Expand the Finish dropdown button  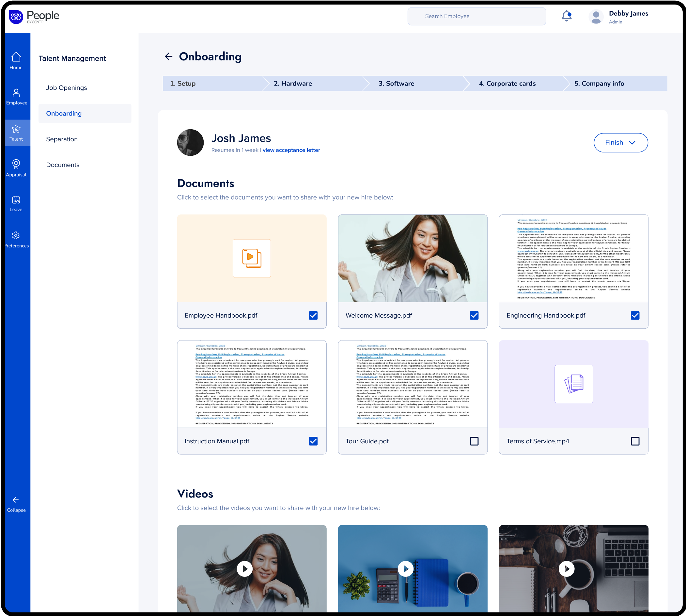pos(620,142)
